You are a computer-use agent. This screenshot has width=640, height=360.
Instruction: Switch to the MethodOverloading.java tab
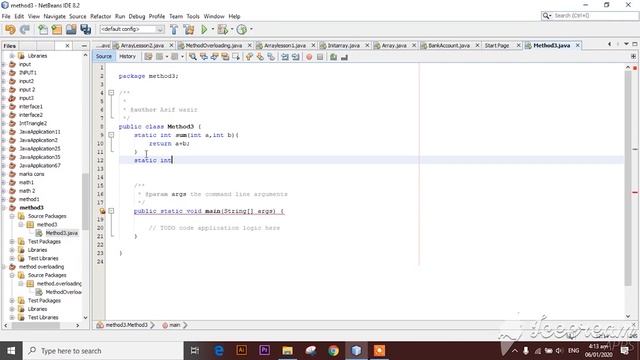click(214, 45)
